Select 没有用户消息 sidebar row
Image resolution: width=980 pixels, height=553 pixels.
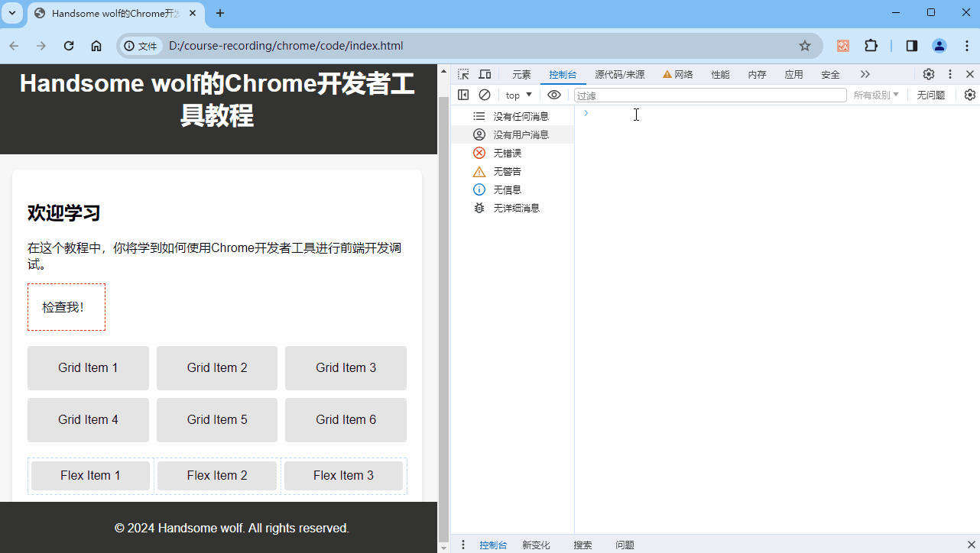[512, 134]
